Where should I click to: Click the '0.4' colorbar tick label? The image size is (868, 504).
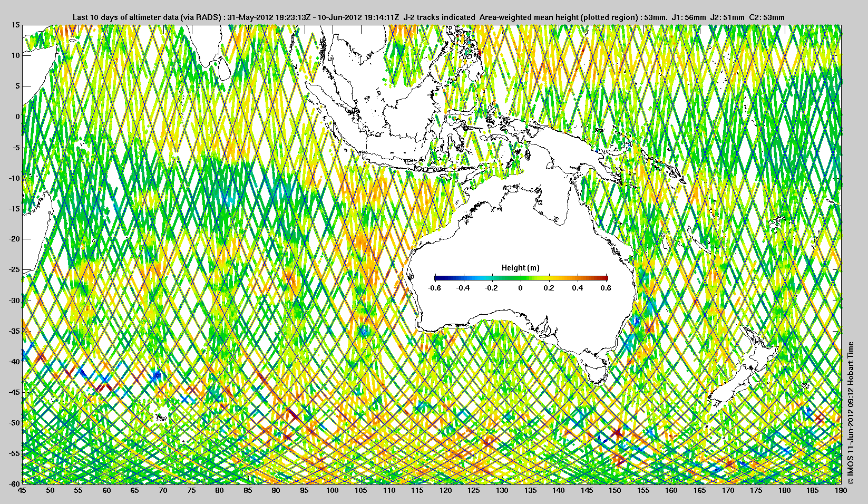pyautogui.click(x=578, y=288)
